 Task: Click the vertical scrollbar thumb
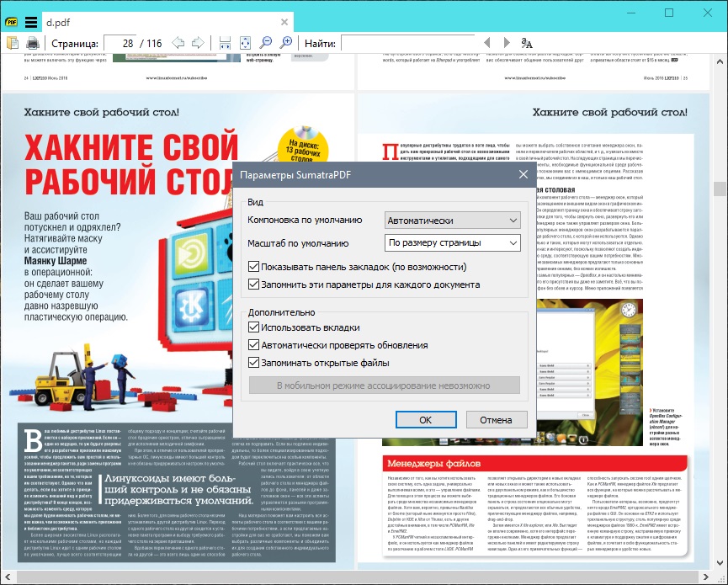(720, 189)
